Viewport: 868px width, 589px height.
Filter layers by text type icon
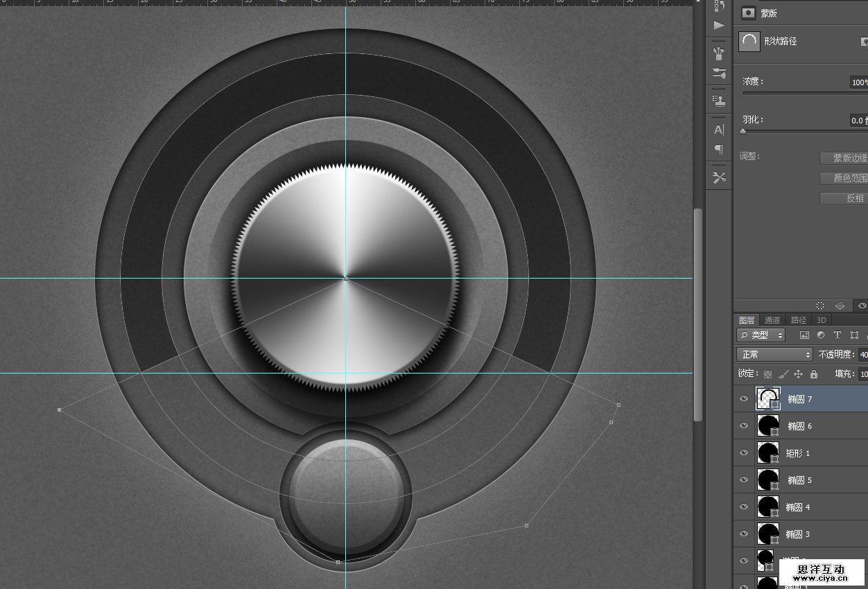point(837,335)
